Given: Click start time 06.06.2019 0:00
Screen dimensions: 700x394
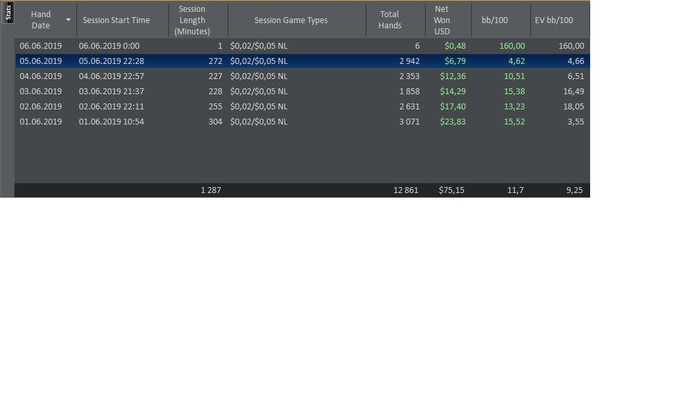Looking at the screenshot, I should coord(109,46).
